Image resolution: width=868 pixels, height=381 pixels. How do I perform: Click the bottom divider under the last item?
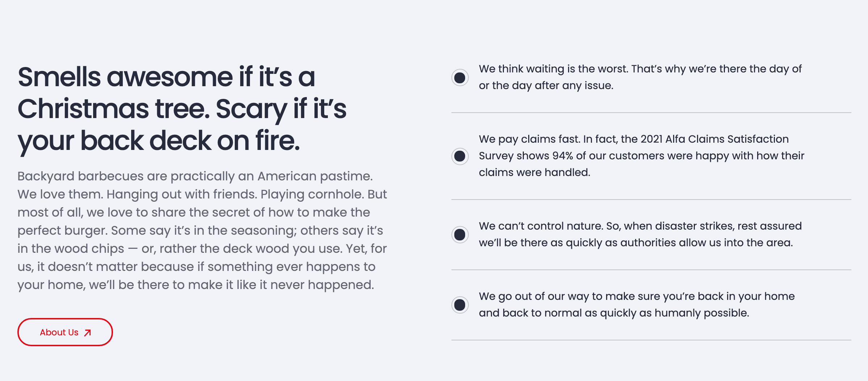coord(651,340)
